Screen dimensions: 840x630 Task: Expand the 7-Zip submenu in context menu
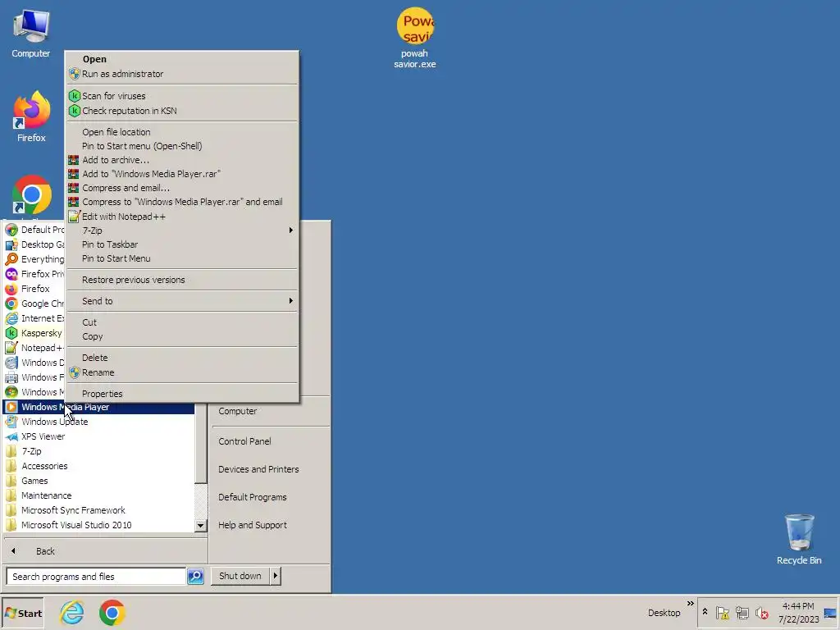pos(182,231)
